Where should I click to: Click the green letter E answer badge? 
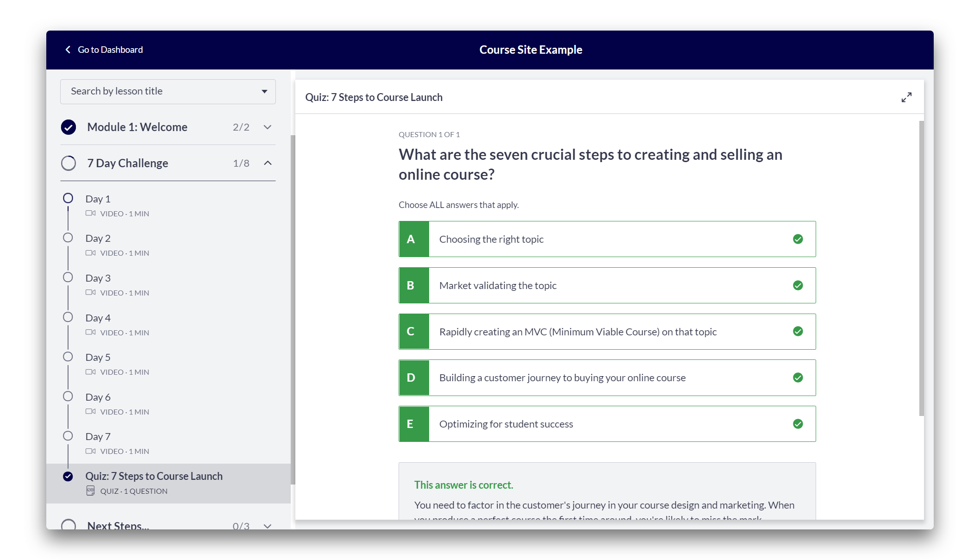pos(414,424)
